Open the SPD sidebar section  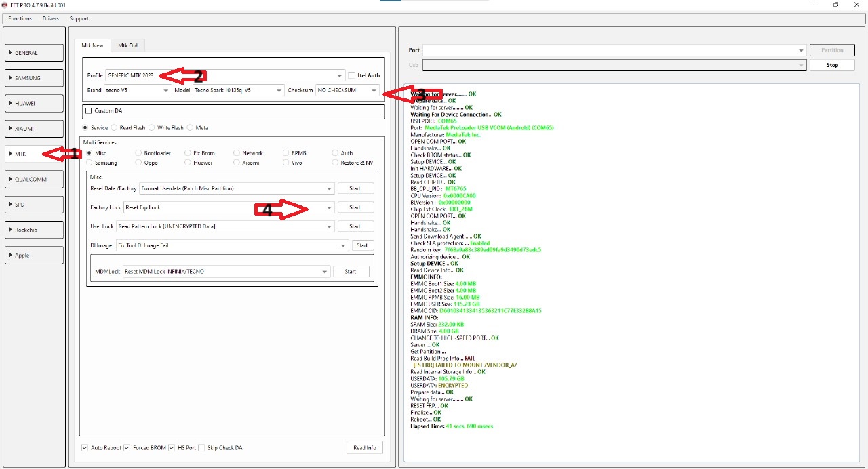pos(34,205)
